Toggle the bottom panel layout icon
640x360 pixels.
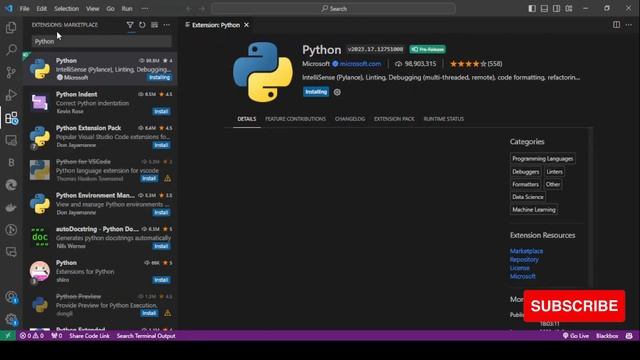[544, 9]
